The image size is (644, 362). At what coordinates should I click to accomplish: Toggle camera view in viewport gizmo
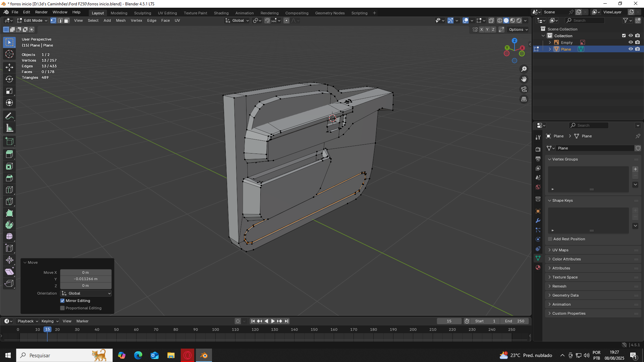click(524, 89)
